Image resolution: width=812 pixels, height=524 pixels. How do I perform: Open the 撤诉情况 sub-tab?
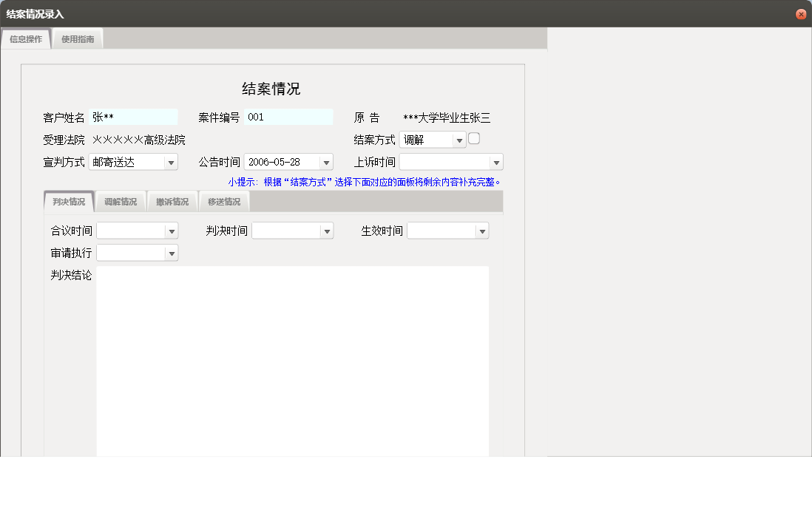(x=172, y=202)
